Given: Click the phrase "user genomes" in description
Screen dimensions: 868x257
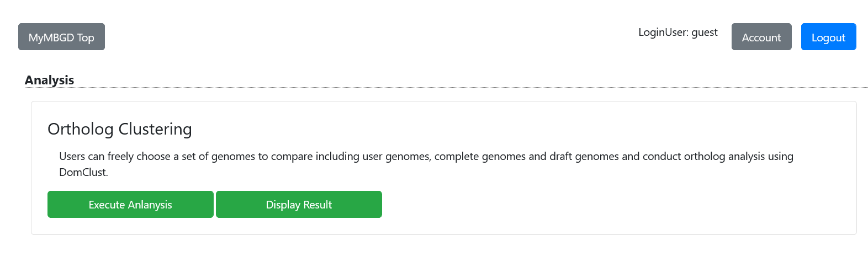Looking at the screenshot, I should (x=396, y=157).
